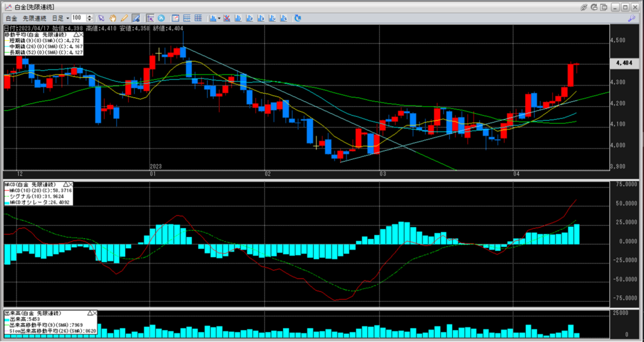This screenshot has width=644, height=342.
Task: Click the シグナル(10) legend line
Action: click(34, 196)
